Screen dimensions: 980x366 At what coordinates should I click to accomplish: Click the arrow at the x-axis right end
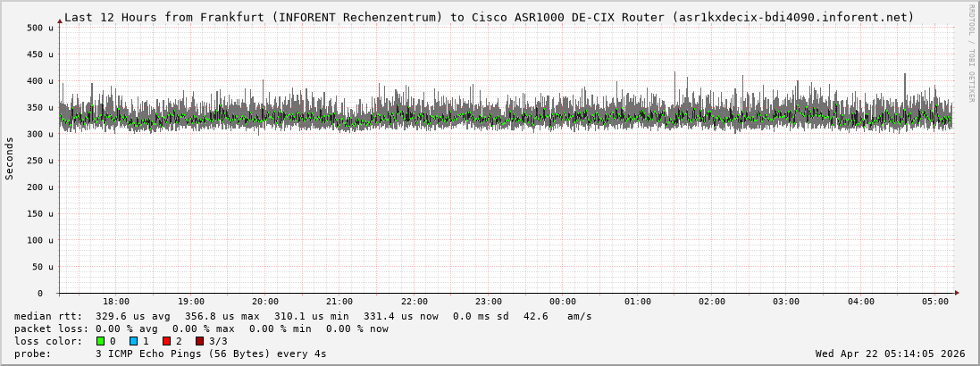point(957,293)
